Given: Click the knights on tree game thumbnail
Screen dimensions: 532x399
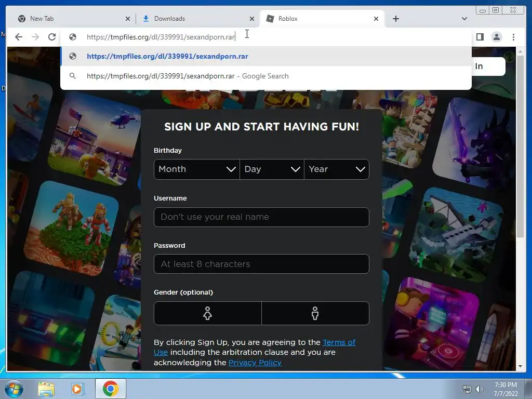Looking at the screenshot, I should click(x=71, y=229).
